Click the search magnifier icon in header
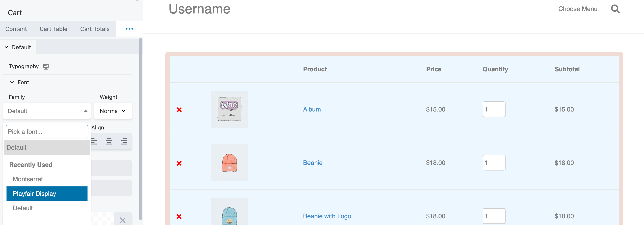The height and width of the screenshot is (225, 644). coord(615,9)
